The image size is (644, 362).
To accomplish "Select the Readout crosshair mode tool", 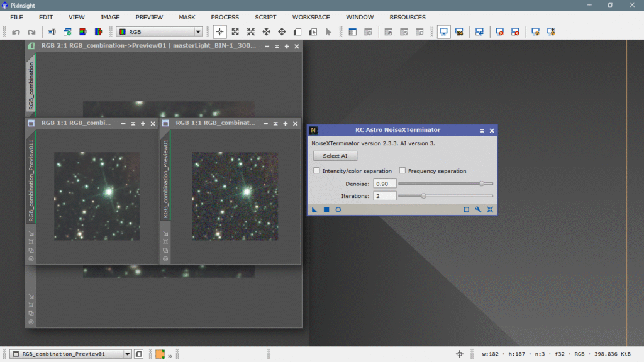I will (219, 32).
